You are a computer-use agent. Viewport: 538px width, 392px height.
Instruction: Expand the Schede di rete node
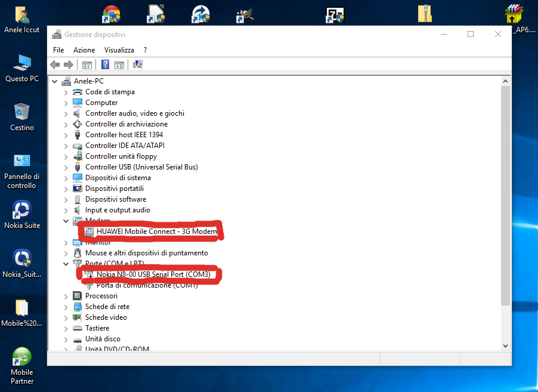point(66,307)
